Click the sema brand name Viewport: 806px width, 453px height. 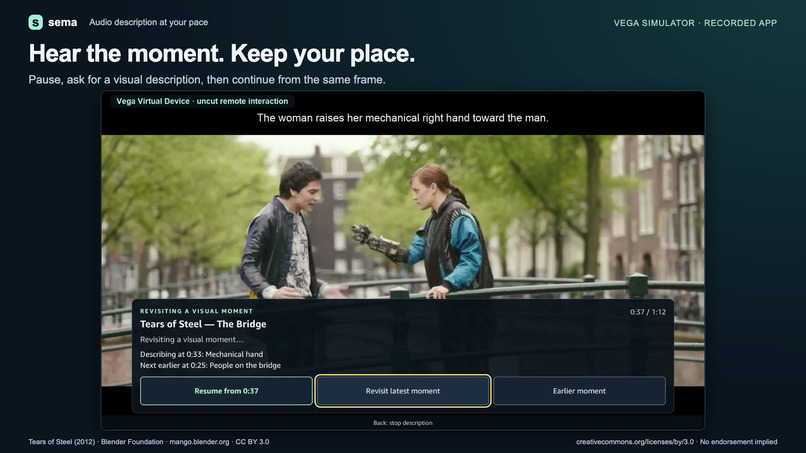(x=63, y=23)
